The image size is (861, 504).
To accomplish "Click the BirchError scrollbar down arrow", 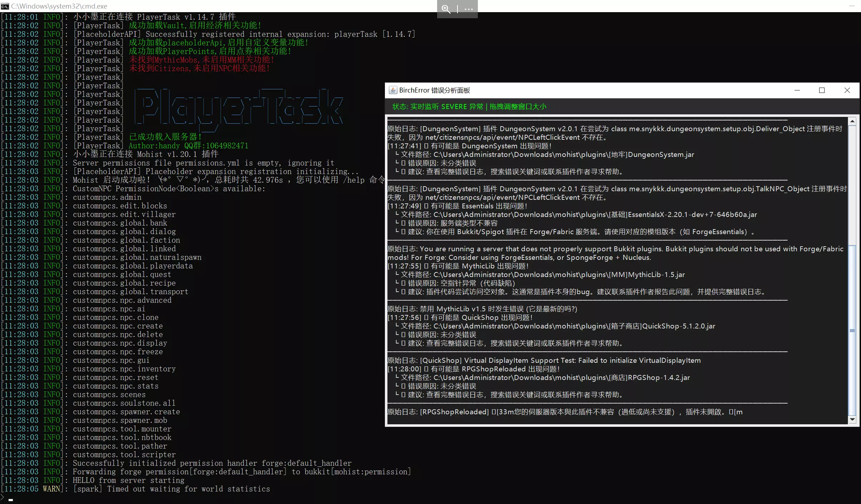I will coord(852,419).
